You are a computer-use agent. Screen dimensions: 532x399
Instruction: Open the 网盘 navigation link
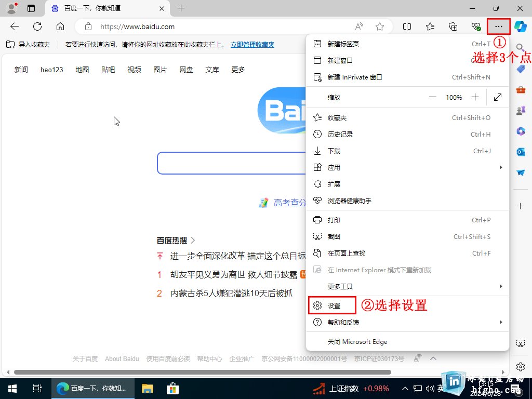[187, 70]
